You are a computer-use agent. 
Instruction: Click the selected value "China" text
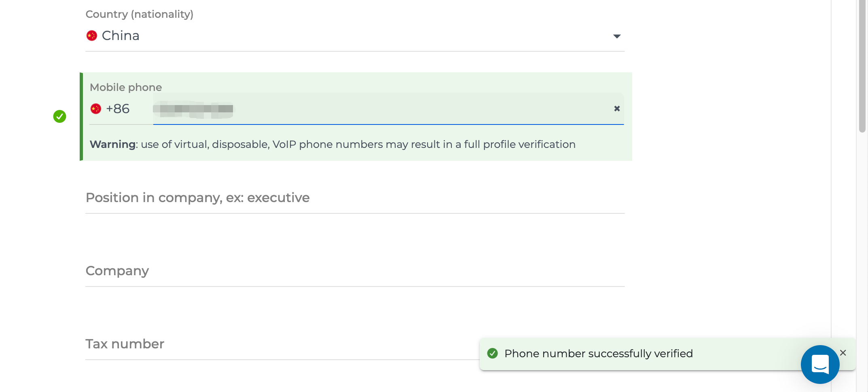[x=121, y=36]
